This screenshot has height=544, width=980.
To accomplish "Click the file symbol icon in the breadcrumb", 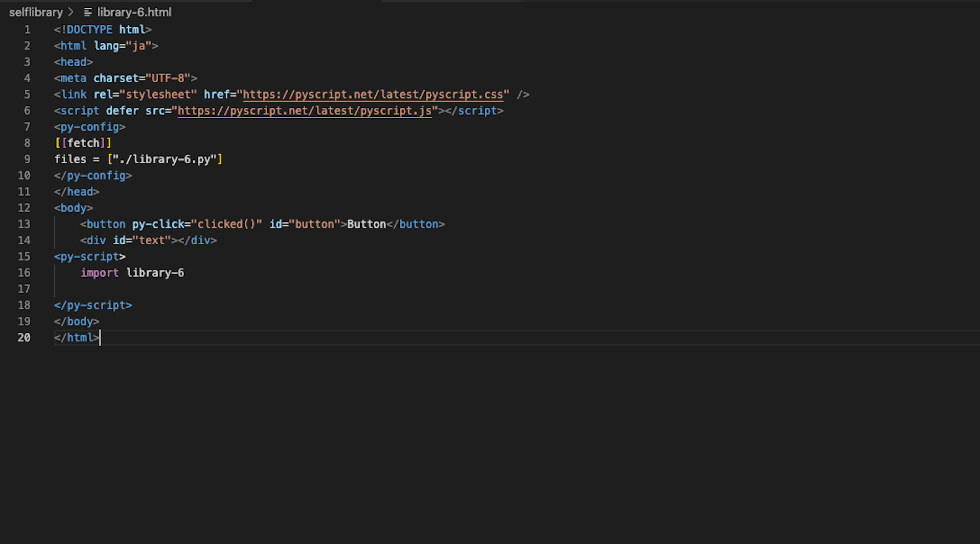I will click(88, 12).
